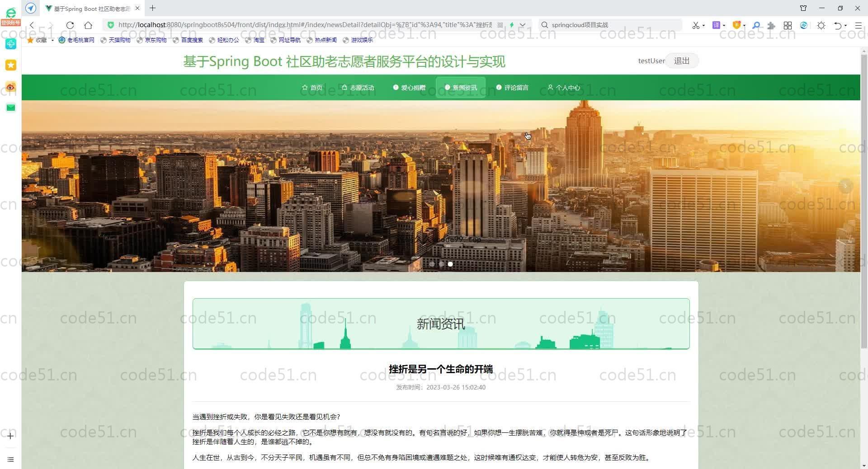Open the purple translate extension
868x469 pixels.
pyautogui.click(x=716, y=25)
